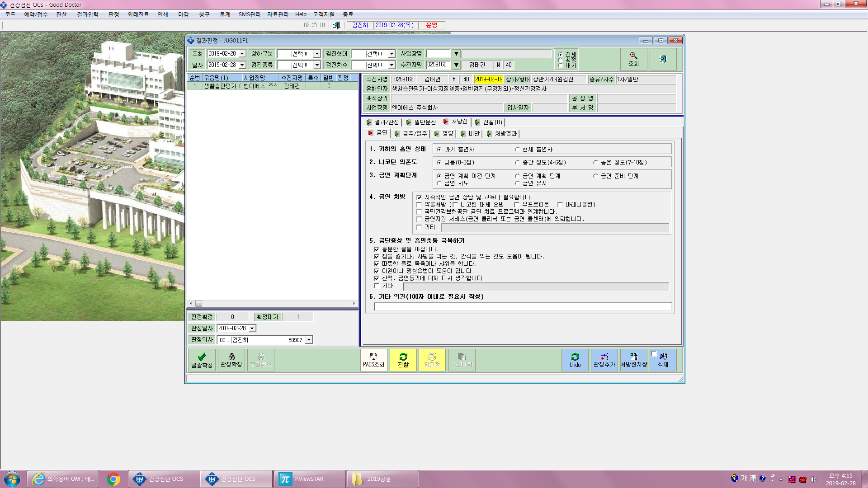868x488 pixels.
Task: Open the 상하구분 dropdown
Action: [317, 54]
